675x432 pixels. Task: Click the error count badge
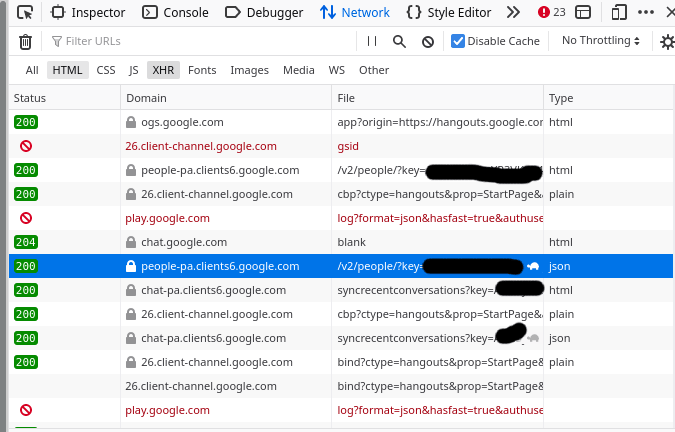551,13
